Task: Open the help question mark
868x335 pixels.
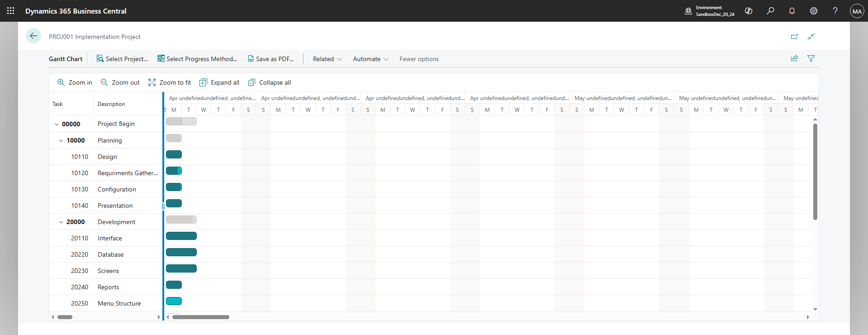Action: pos(835,11)
